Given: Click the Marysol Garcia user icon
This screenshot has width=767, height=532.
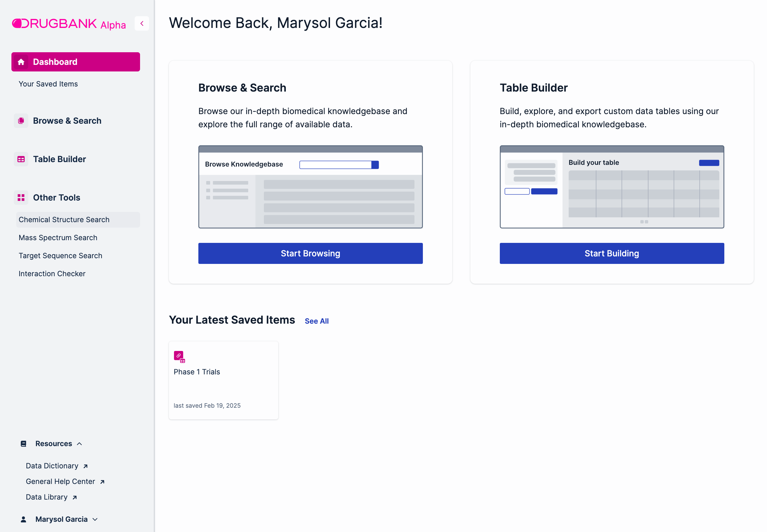Looking at the screenshot, I should point(23,519).
